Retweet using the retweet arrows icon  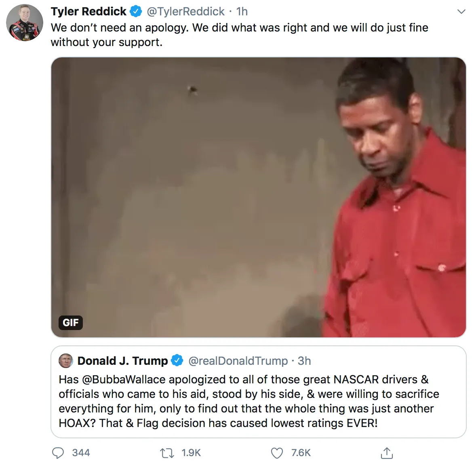pyautogui.click(x=167, y=453)
